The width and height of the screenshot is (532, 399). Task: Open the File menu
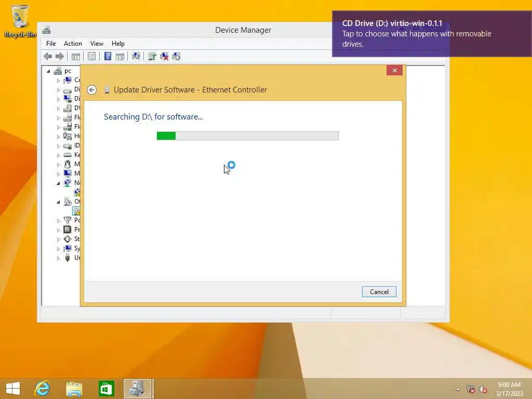pyautogui.click(x=51, y=44)
